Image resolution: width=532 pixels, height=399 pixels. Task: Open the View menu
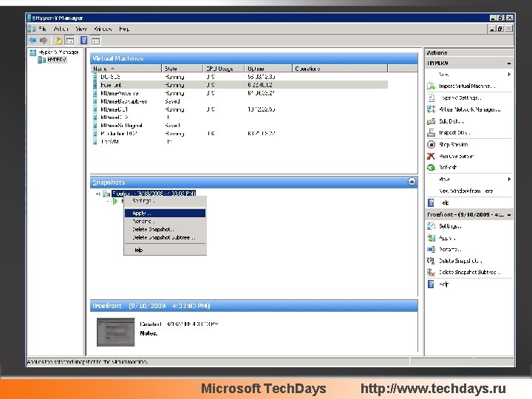click(81, 29)
